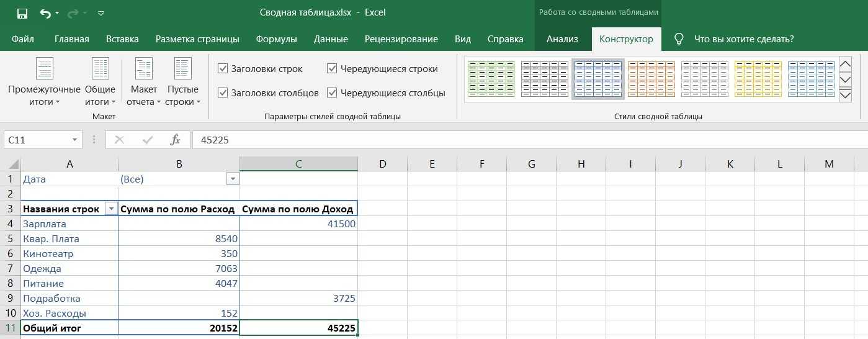Open the undo history dropdown arrow

pyautogui.click(x=58, y=13)
